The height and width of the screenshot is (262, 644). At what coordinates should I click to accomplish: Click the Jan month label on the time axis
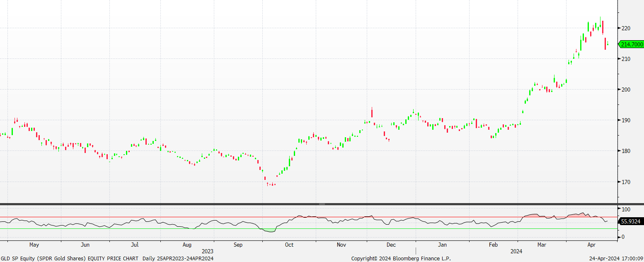tap(443, 245)
